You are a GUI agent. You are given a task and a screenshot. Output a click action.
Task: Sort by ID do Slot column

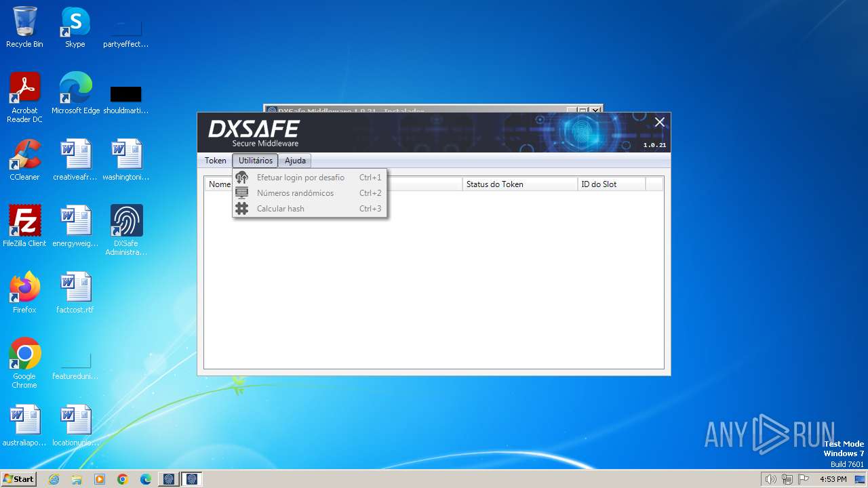612,184
